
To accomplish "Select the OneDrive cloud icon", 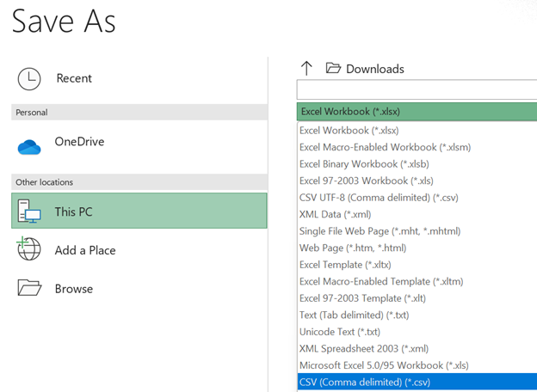I will (x=29, y=145).
